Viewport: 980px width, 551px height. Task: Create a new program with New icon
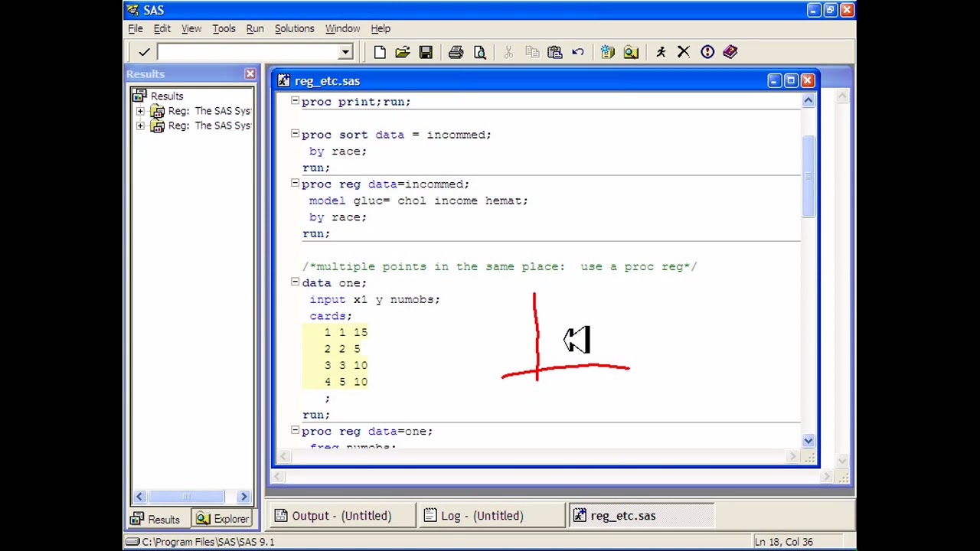[x=380, y=52]
